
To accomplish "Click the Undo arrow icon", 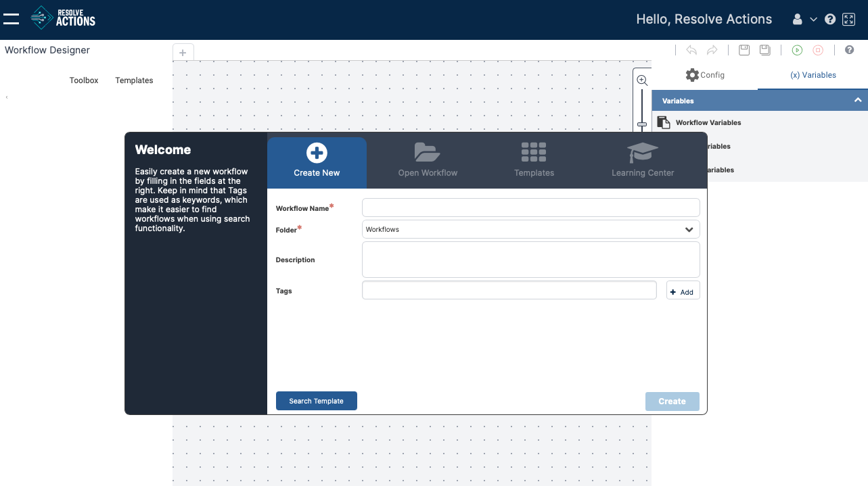I will 691,50.
